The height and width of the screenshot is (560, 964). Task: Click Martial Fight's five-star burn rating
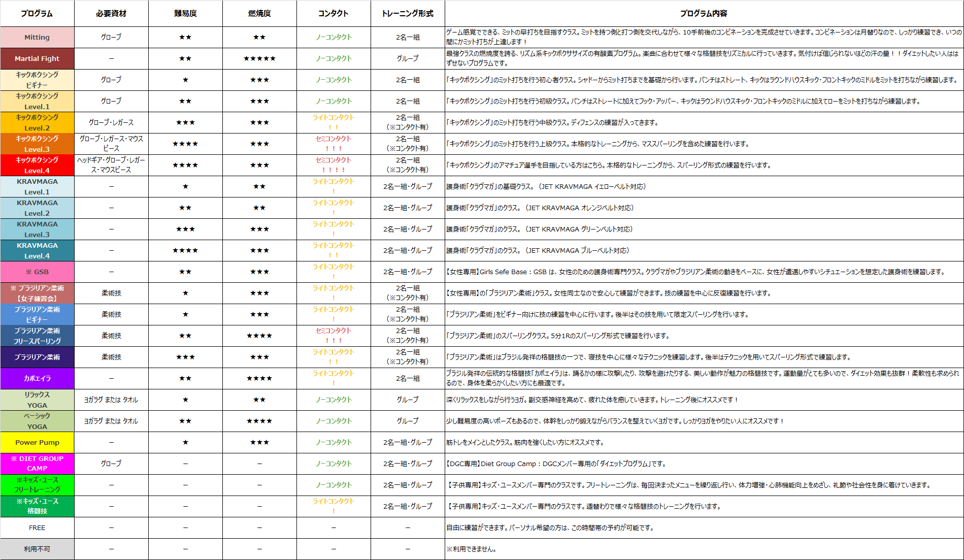click(x=259, y=58)
